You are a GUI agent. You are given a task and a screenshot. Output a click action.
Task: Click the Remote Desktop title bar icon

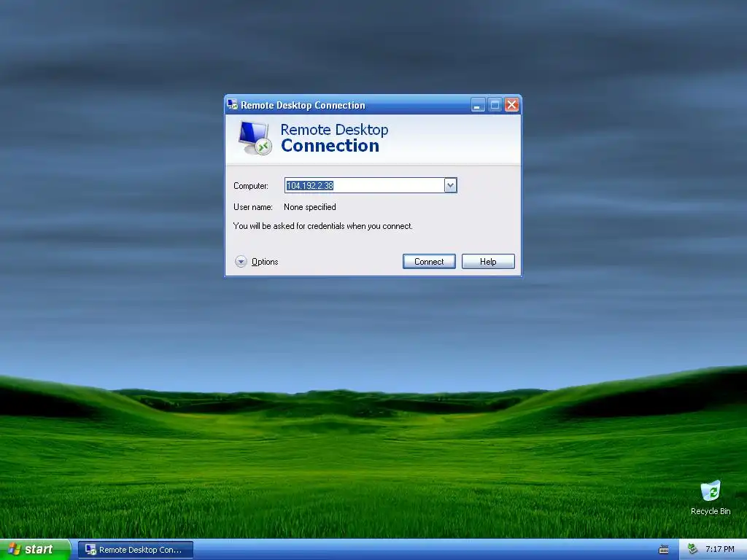coord(233,104)
